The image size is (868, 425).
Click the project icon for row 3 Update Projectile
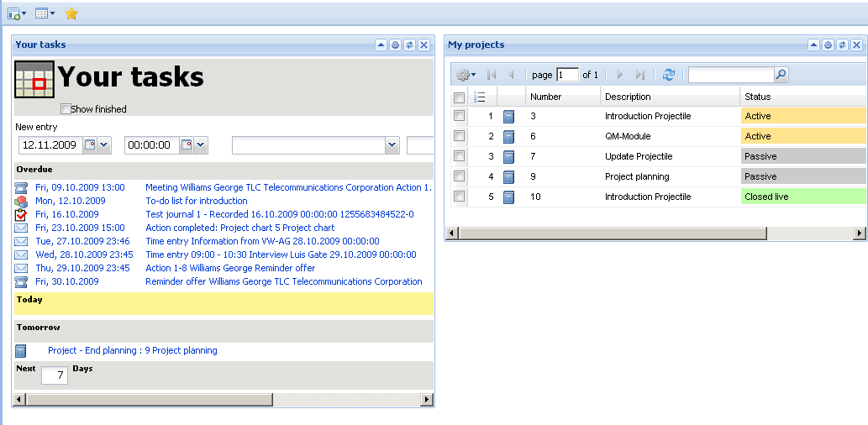508,157
